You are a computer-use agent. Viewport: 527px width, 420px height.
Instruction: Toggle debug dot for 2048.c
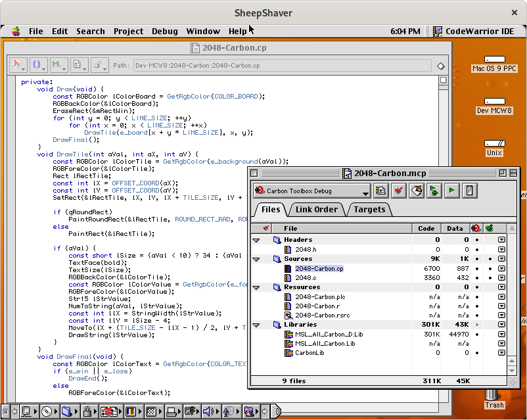coord(490,278)
